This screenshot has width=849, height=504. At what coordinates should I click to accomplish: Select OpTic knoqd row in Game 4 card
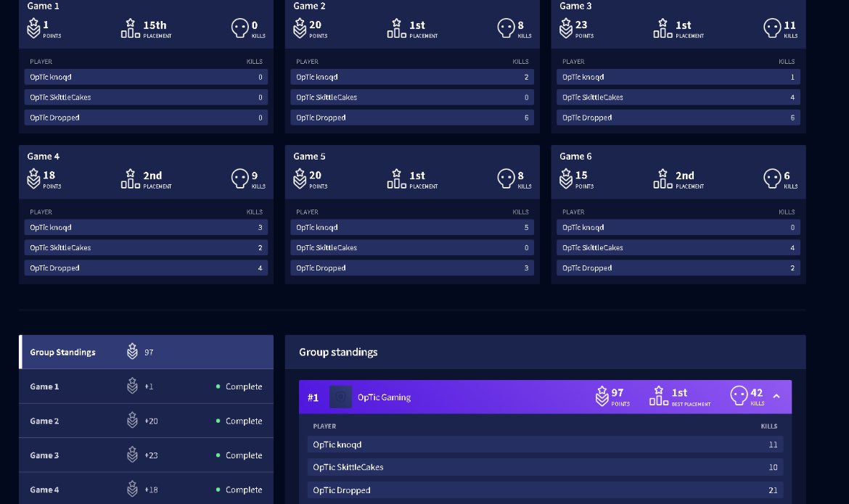tap(146, 228)
